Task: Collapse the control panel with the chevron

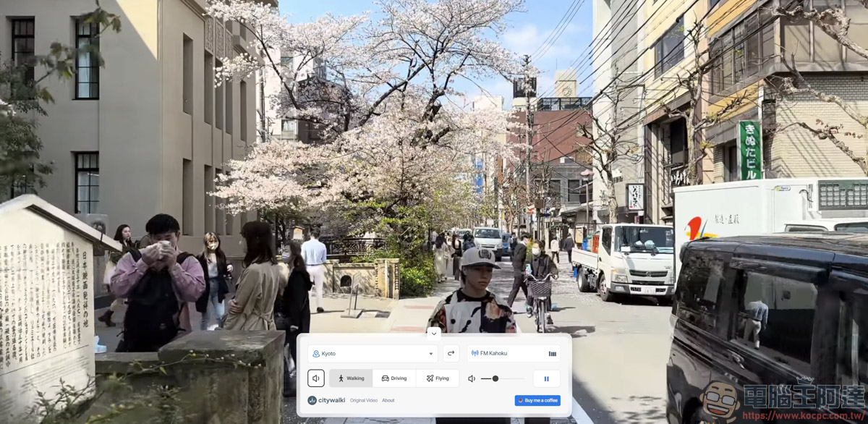Action: coord(433,334)
